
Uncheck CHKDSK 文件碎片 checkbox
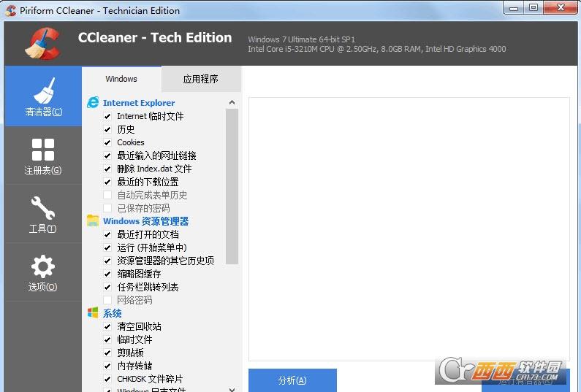[x=107, y=379]
